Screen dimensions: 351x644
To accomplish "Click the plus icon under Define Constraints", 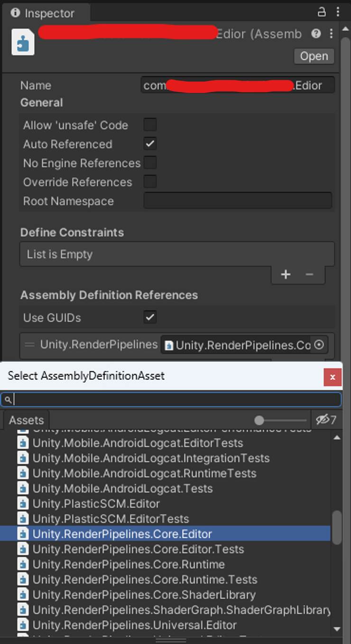I will [x=286, y=275].
